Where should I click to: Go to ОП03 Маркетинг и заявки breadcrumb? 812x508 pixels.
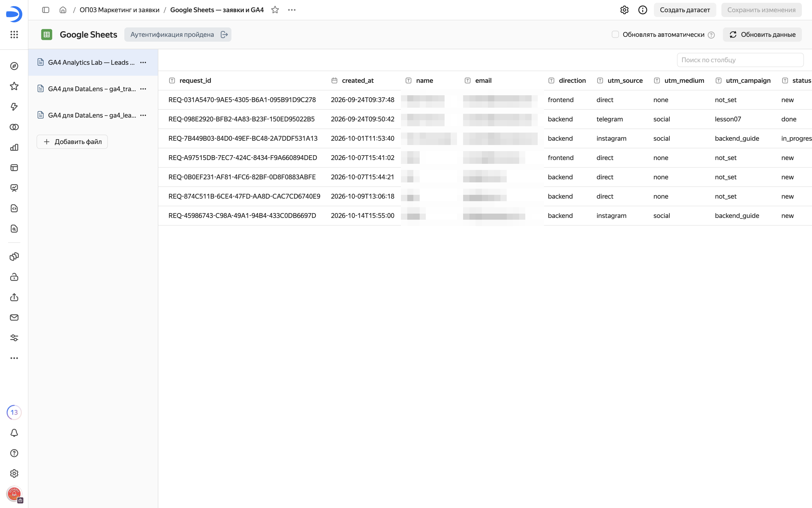120,10
